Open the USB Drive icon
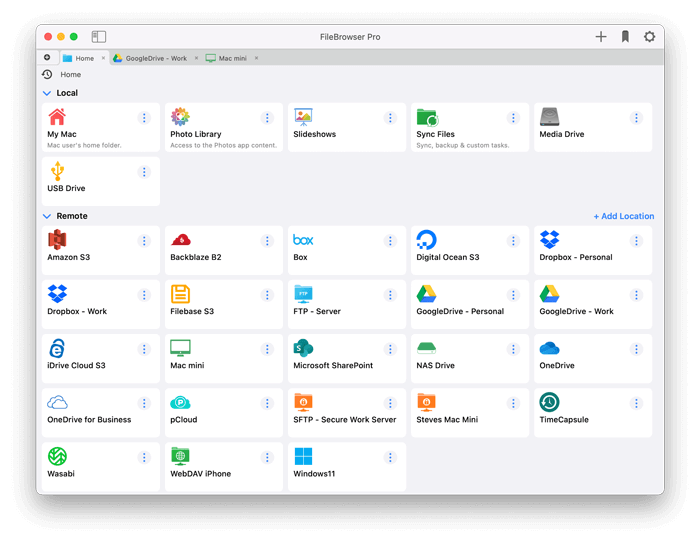Image resolution: width=700 pixels, height=542 pixels. pyautogui.click(x=57, y=171)
